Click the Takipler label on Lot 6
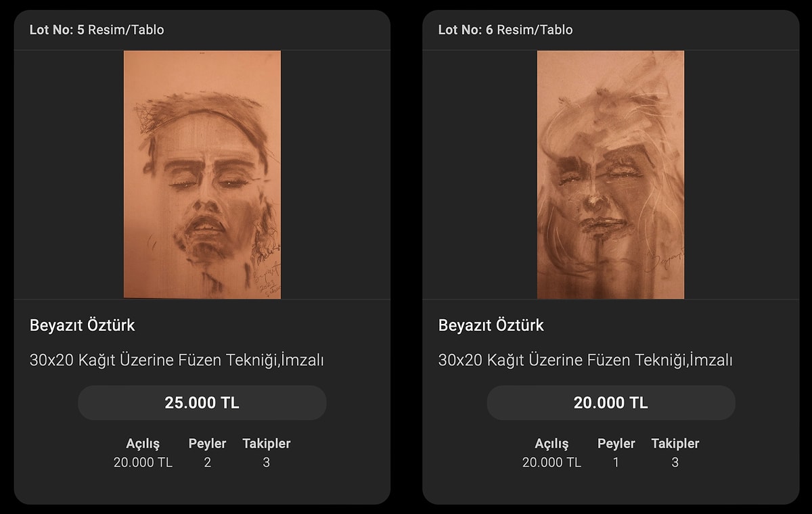 tap(675, 444)
